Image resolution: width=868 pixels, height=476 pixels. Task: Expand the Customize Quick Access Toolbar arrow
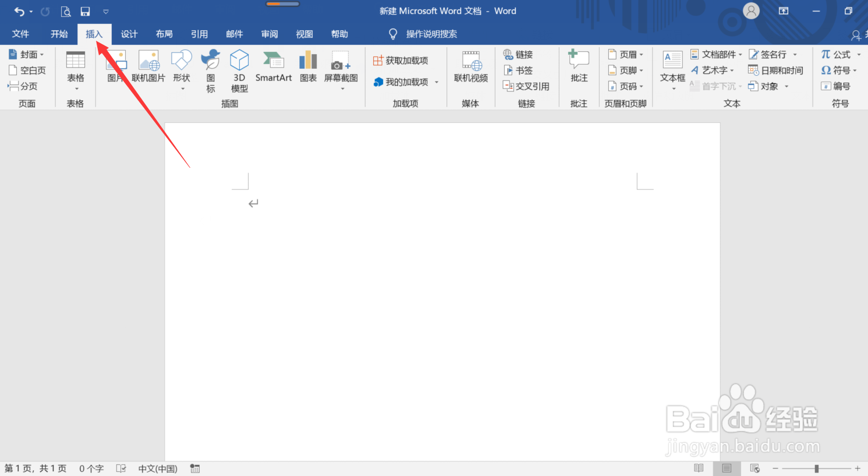105,12
